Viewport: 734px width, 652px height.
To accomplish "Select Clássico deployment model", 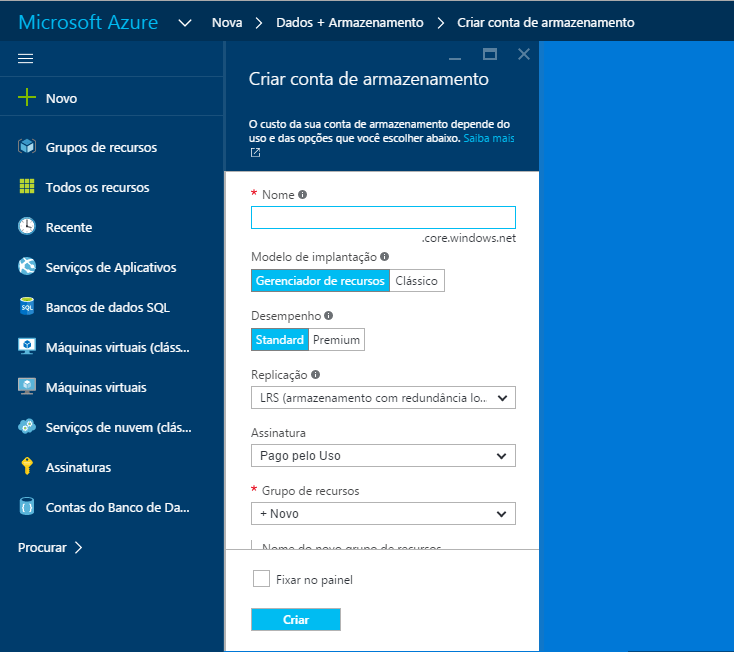I will click(416, 281).
